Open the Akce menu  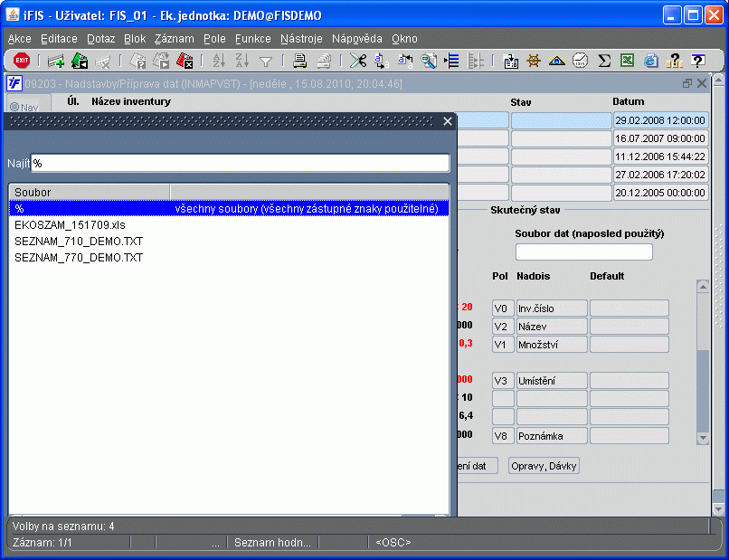coord(20,39)
